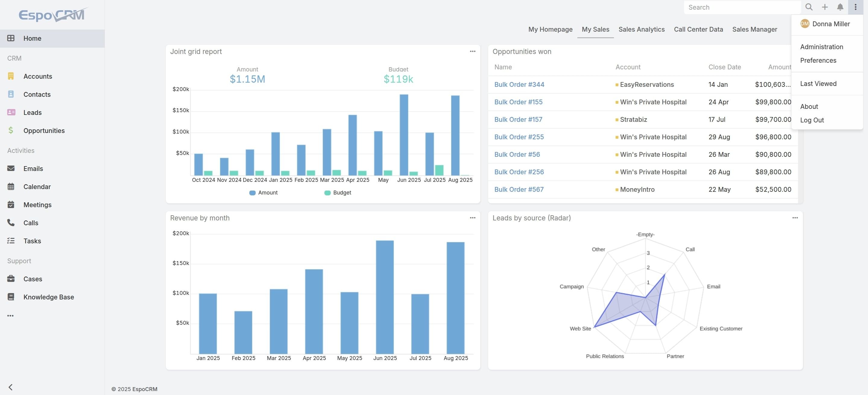Open Bulk Order #344 opportunity

tap(519, 84)
